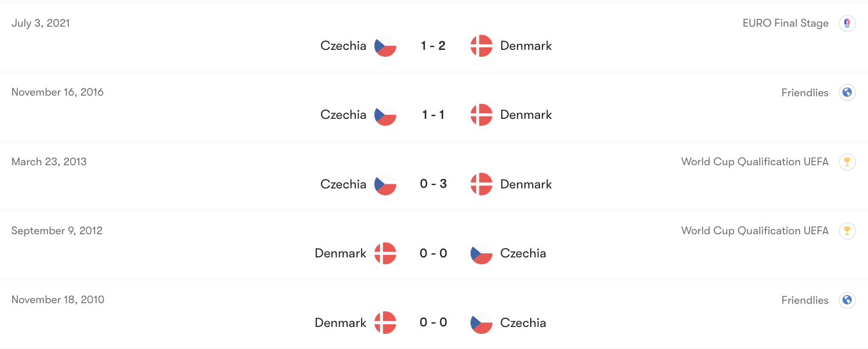Click trophy icon for March 23, 2013 qualifier

point(847,162)
